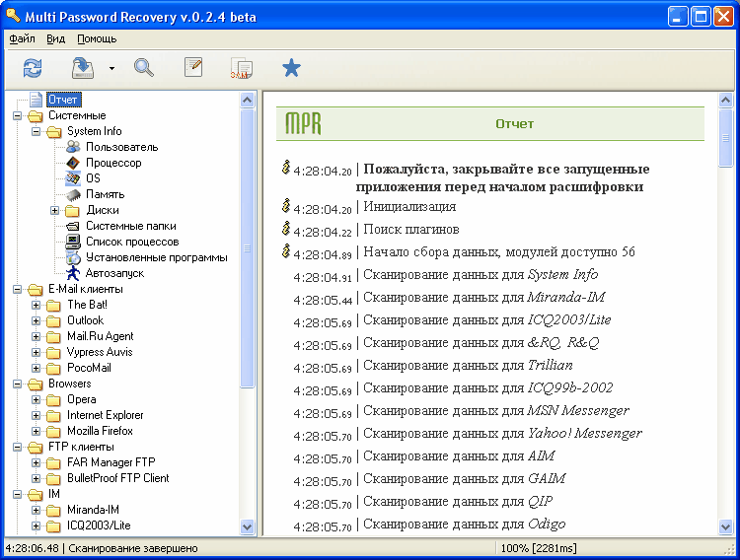Open the Файл menu

tap(22, 38)
